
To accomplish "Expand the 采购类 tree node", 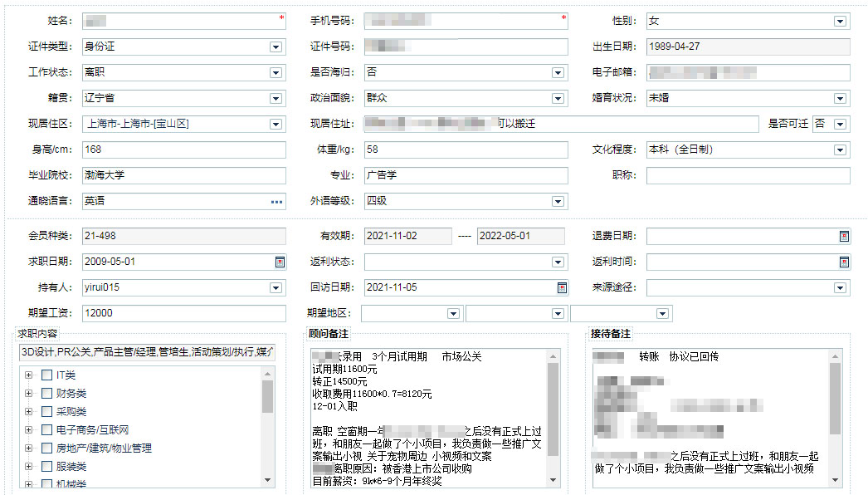I will (29, 411).
